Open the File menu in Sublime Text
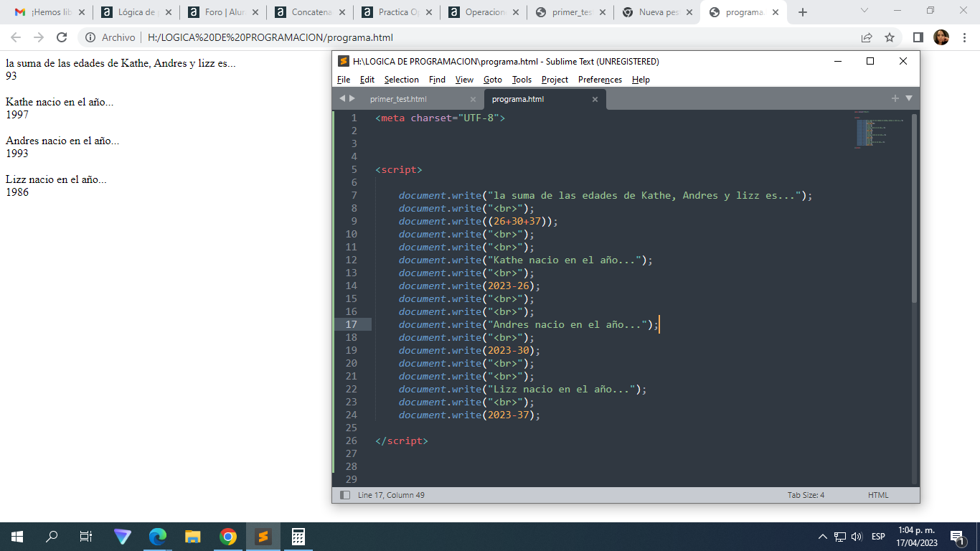This screenshot has height=551, width=980. (x=344, y=80)
